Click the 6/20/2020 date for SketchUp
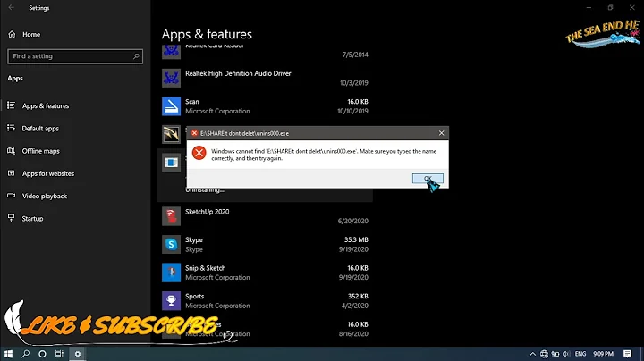This screenshot has height=361, width=644. 352,221
